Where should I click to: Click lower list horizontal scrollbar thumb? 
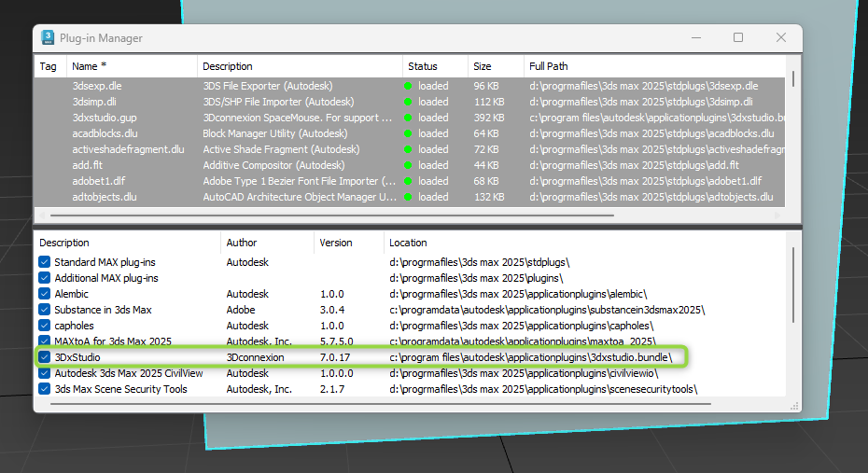(x=380, y=404)
